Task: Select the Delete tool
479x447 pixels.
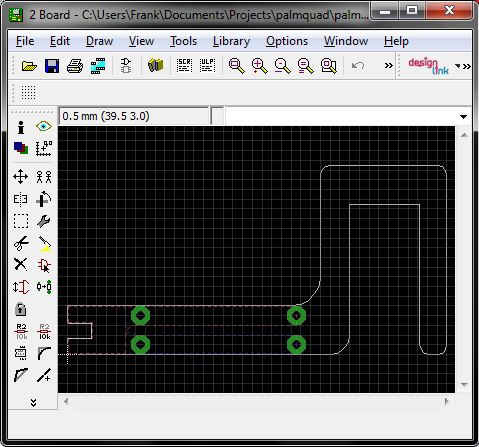Action: (x=21, y=265)
